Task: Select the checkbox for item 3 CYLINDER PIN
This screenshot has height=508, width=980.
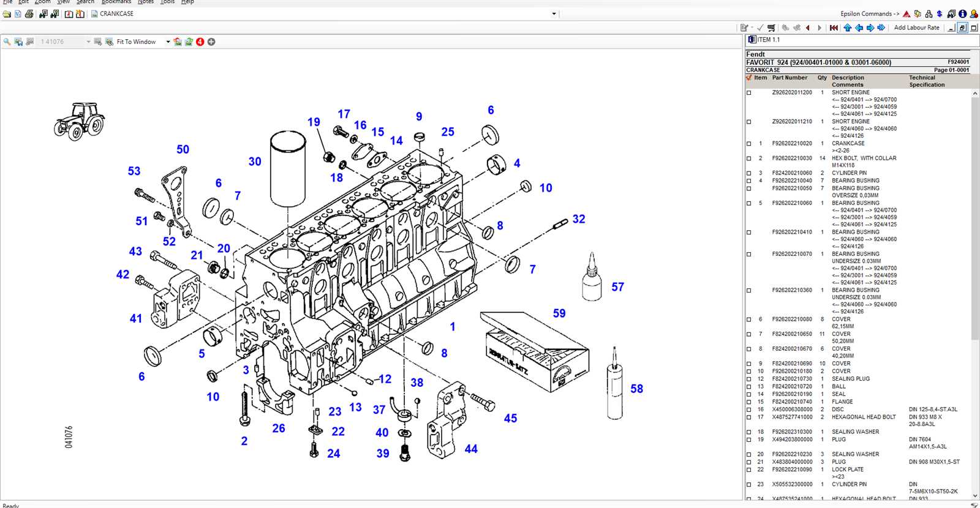Action: (x=748, y=173)
